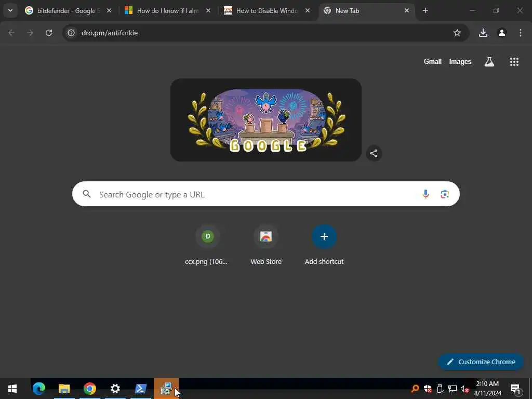Image resolution: width=532 pixels, height=399 pixels.
Task: Open the Google apps grid
Action: (x=514, y=62)
